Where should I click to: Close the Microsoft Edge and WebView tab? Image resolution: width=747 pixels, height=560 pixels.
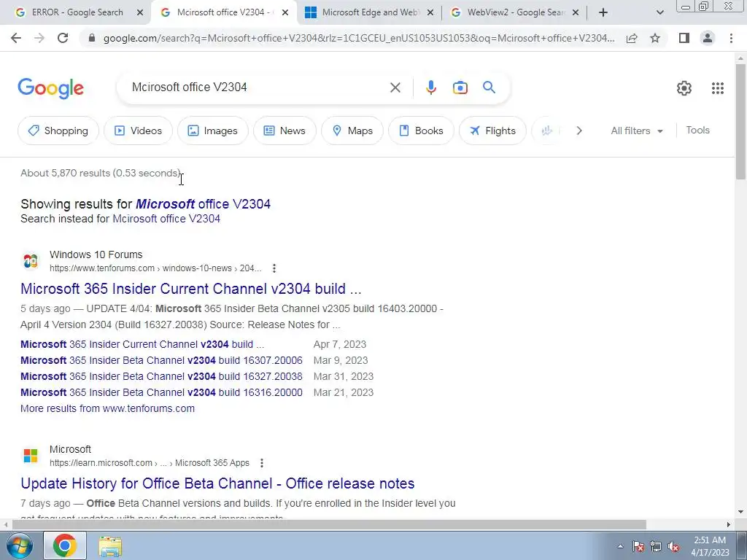pos(430,13)
